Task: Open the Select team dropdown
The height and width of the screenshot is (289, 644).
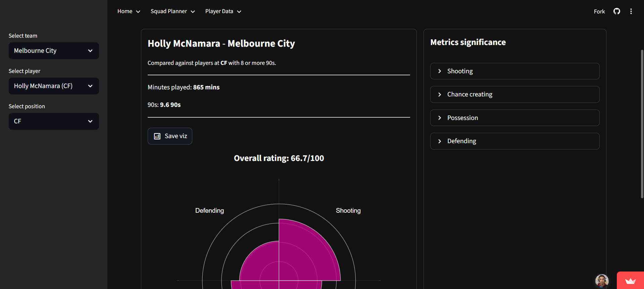Action: pyautogui.click(x=54, y=51)
